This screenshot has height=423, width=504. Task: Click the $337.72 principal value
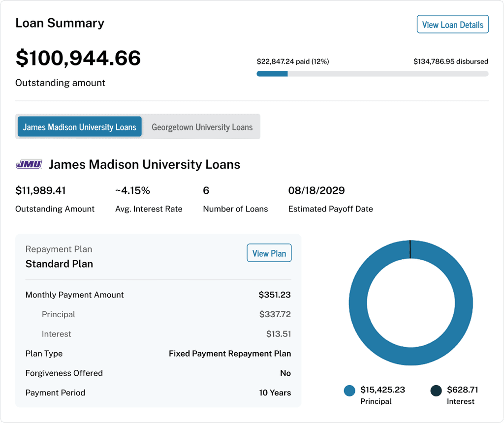275,314
